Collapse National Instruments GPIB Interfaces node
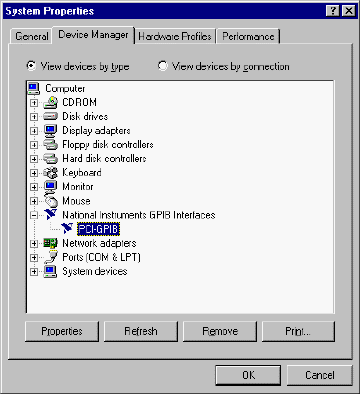 [x=34, y=215]
